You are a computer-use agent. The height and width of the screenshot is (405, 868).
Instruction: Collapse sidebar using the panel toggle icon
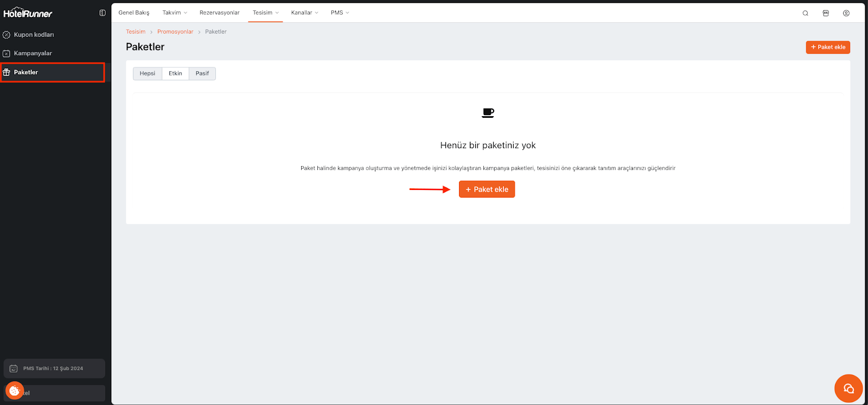[103, 12]
